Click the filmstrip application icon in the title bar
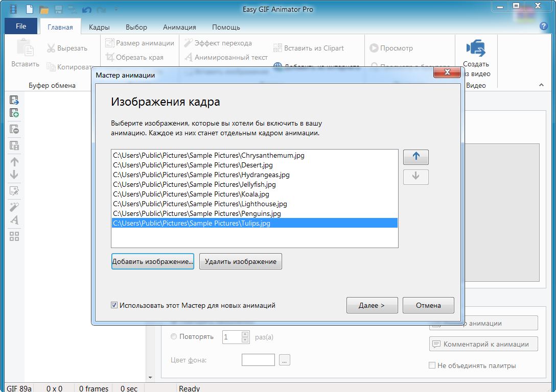Screen dimensions: 556x392 pos(13,9)
